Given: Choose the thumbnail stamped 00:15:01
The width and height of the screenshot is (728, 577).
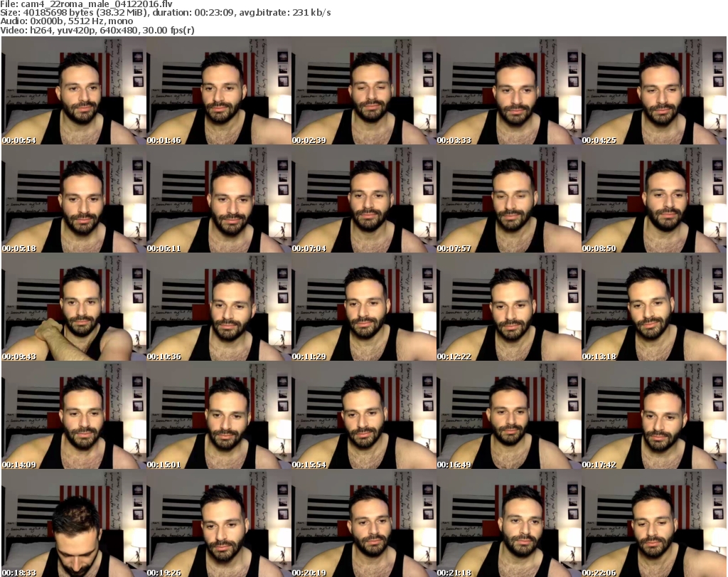Looking at the screenshot, I should point(219,415).
